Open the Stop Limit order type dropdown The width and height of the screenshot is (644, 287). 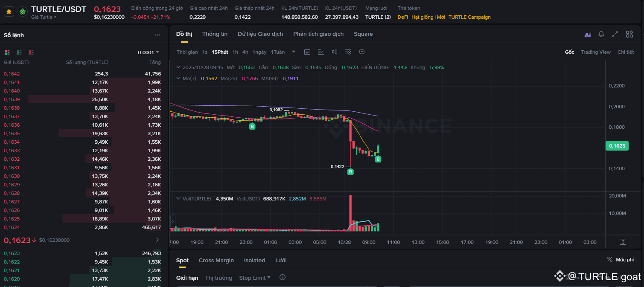point(255,278)
